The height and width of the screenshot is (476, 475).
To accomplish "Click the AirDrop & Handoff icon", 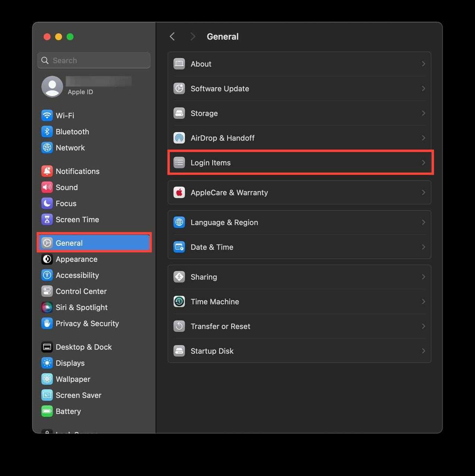I will pyautogui.click(x=179, y=138).
